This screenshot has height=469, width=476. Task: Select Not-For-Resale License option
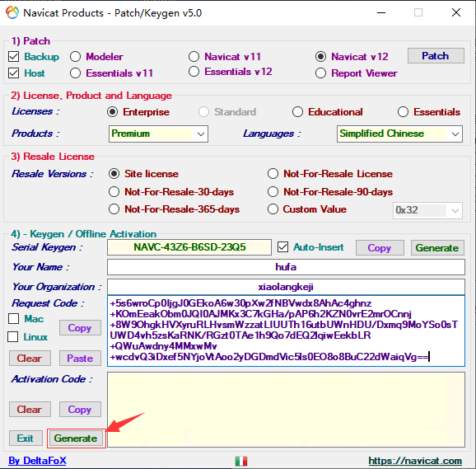tap(273, 174)
